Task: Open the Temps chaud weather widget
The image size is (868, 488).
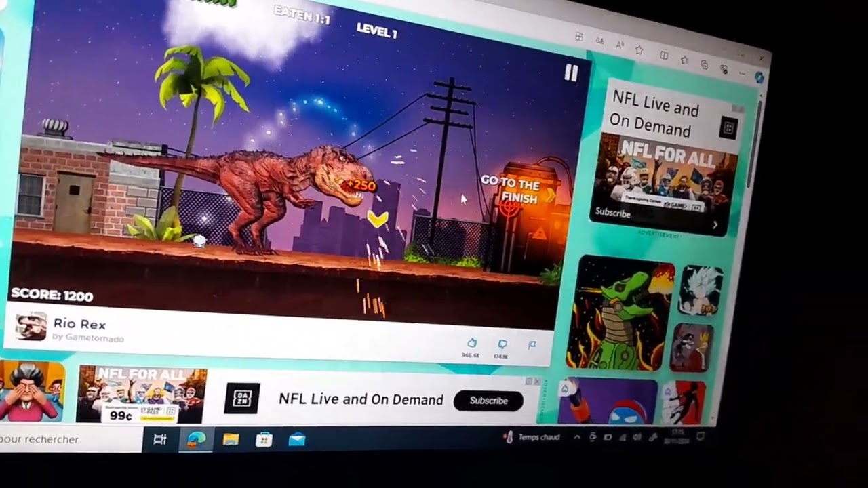Action: 532,438
